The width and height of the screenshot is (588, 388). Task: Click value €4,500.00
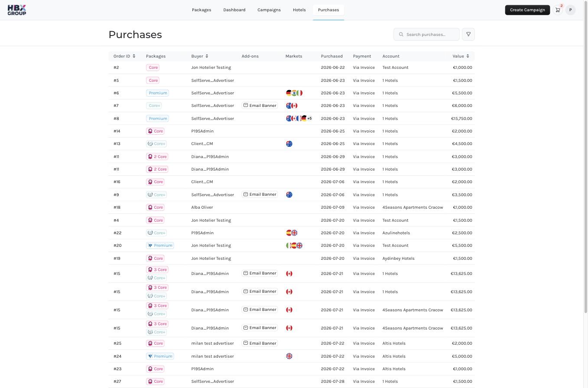[462, 144]
